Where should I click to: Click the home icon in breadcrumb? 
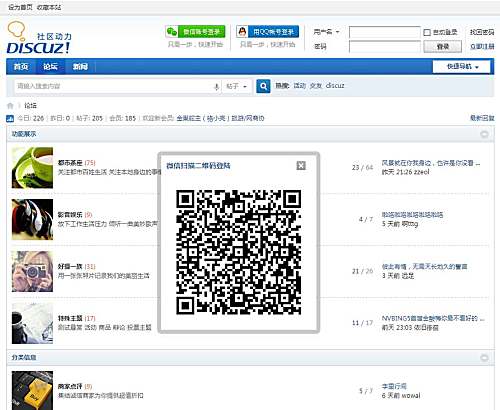pyautogui.click(x=10, y=106)
